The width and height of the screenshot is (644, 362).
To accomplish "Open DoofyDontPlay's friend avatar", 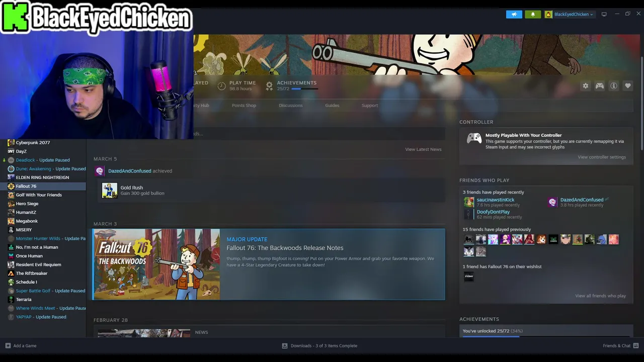I will (469, 214).
